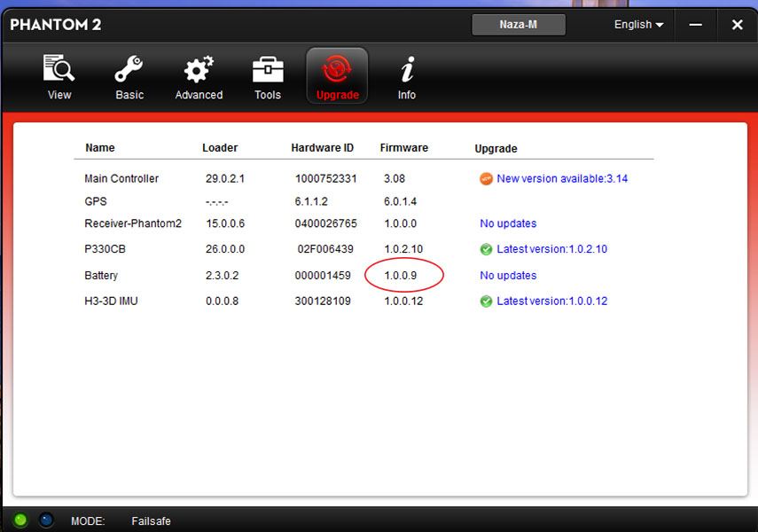
Task: Click green check icon beside P330CB latest version
Action: (x=486, y=249)
